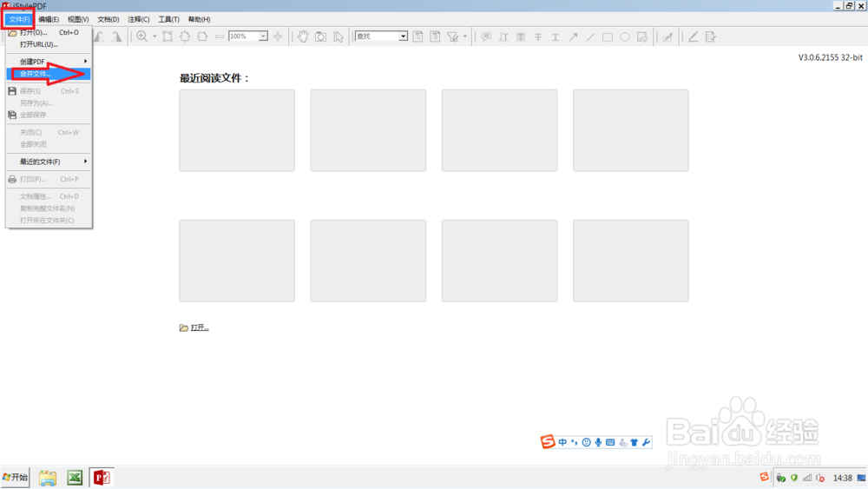Click the pencil edit toolbar icon
The width and height of the screenshot is (868, 489).
coord(693,36)
